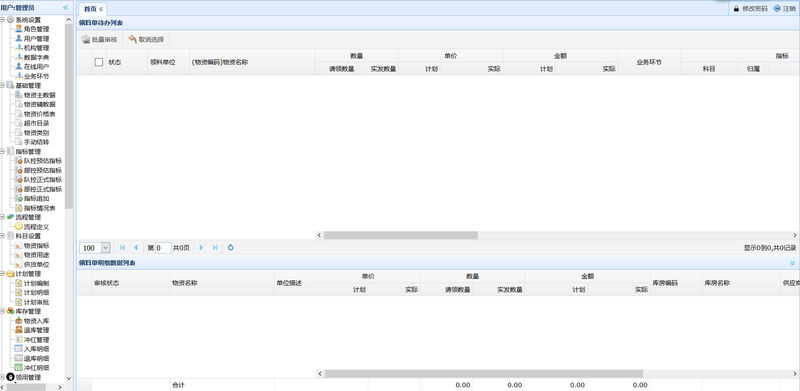
Task: Click the 计划审批 document icon
Action: 19,302
